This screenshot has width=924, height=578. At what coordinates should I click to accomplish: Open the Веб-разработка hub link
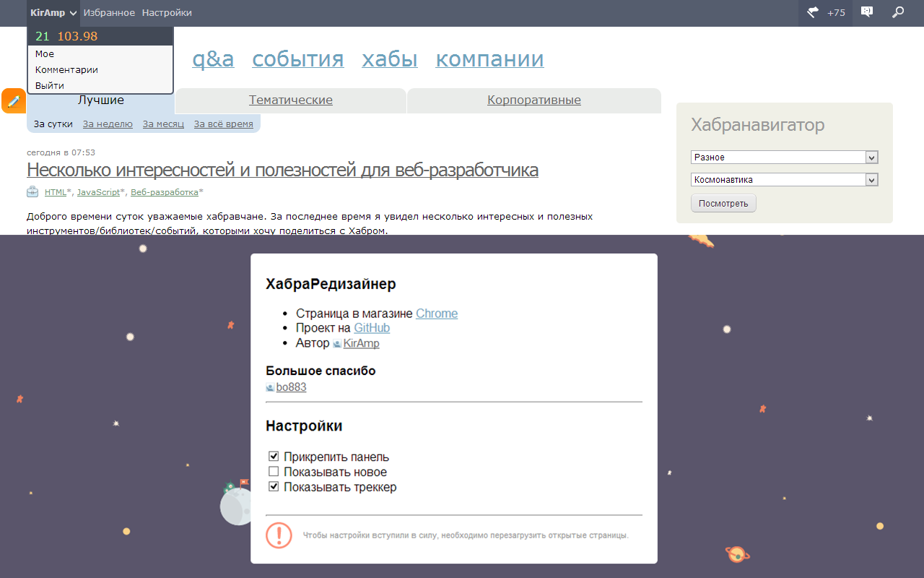165,192
